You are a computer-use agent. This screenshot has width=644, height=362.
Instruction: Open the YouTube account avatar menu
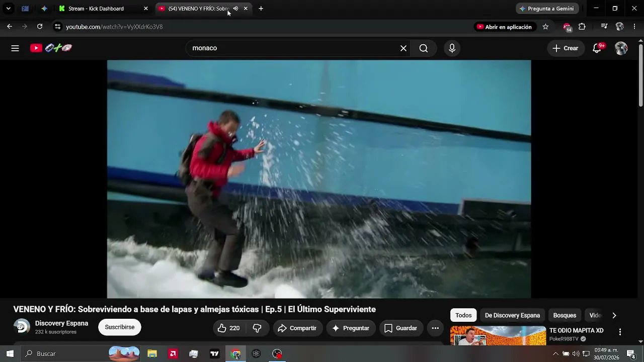(621, 48)
